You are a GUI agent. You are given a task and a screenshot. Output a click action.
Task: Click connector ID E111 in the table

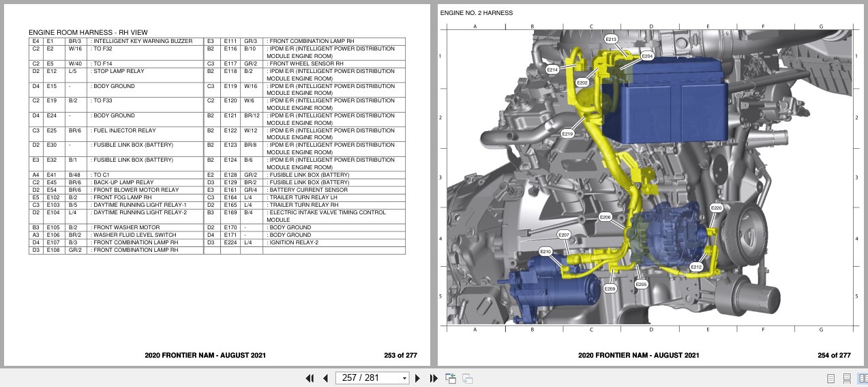click(x=230, y=41)
